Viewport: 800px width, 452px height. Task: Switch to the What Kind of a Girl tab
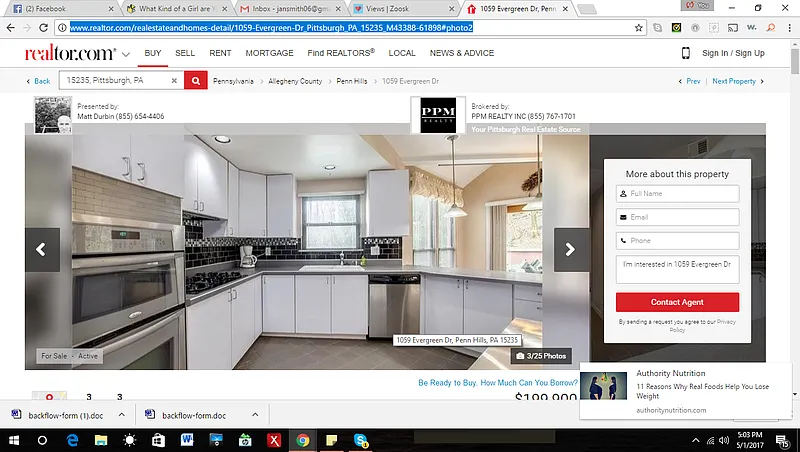(x=176, y=9)
